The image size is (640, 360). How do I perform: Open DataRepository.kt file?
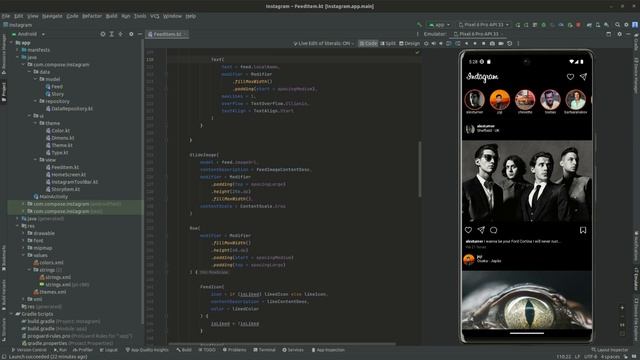pyautogui.click(x=69, y=109)
